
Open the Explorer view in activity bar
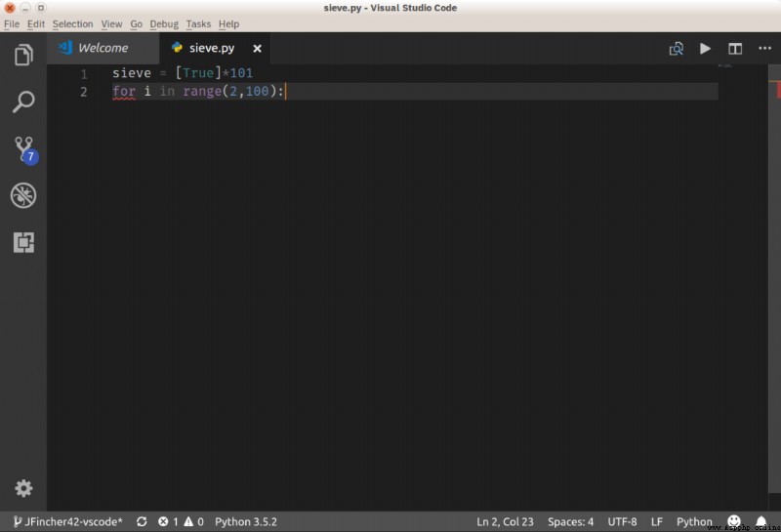click(x=23, y=55)
